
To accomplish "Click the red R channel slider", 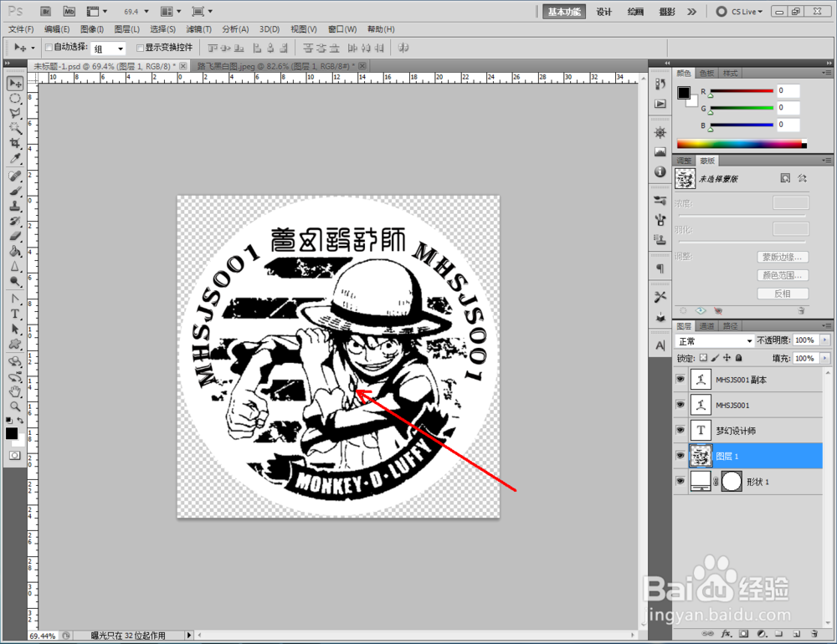I will pyautogui.click(x=742, y=91).
